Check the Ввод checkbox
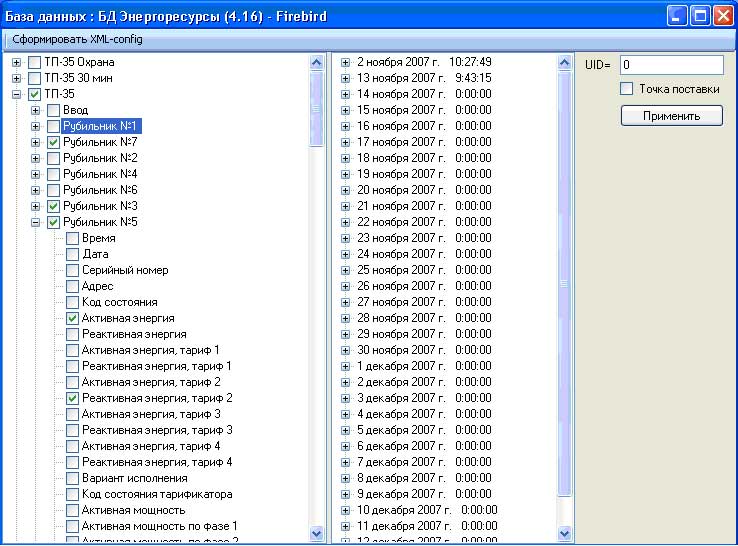Screen dimensions: 738x546 [53, 110]
